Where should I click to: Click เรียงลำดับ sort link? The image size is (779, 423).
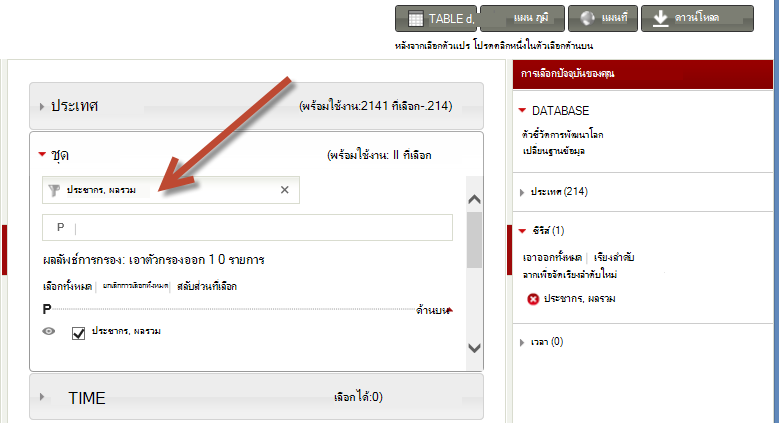614,257
